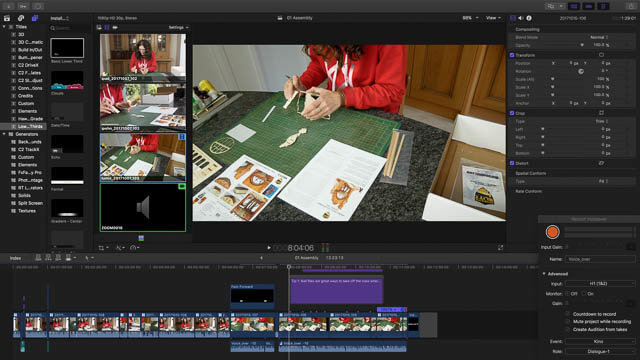Click the Scale (All) slider handle
640x360 pixels.
(552, 79)
